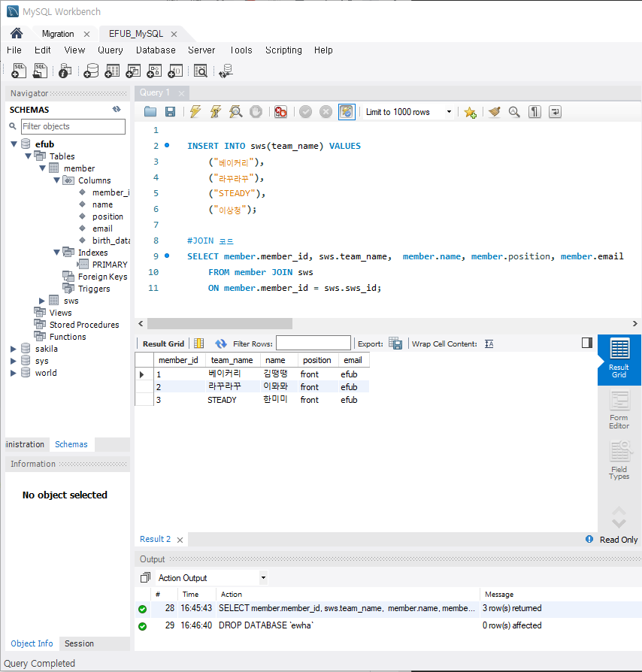
Task: Refresh the schemas list
Action: coord(117,109)
